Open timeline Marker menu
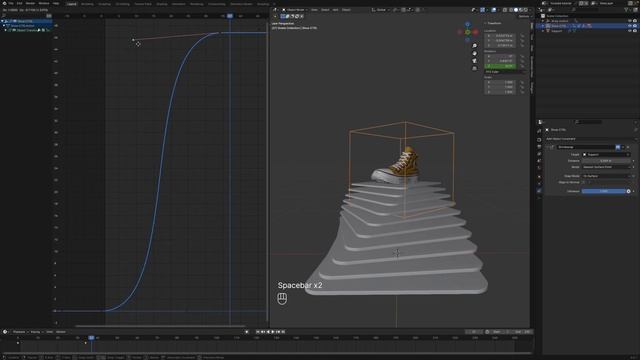 coord(61,332)
